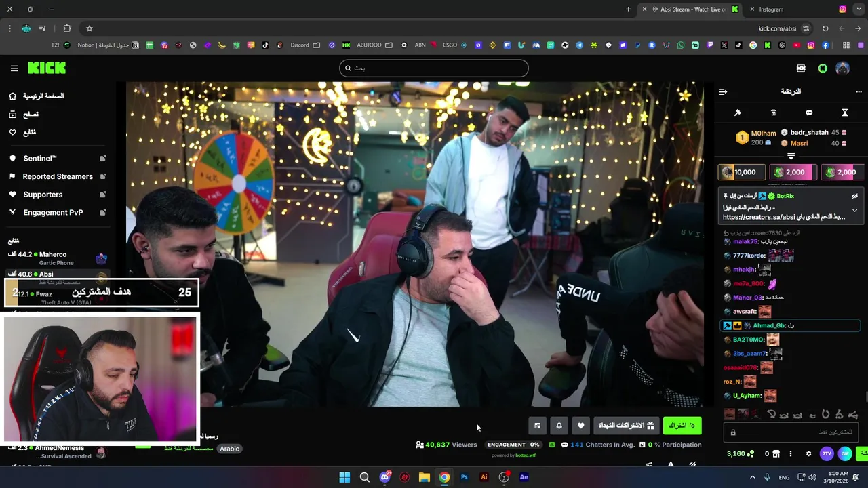Image resolution: width=868 pixels, height=488 pixels.
Task: Click user Ahmad_Gb in chat
Action: [769, 326]
